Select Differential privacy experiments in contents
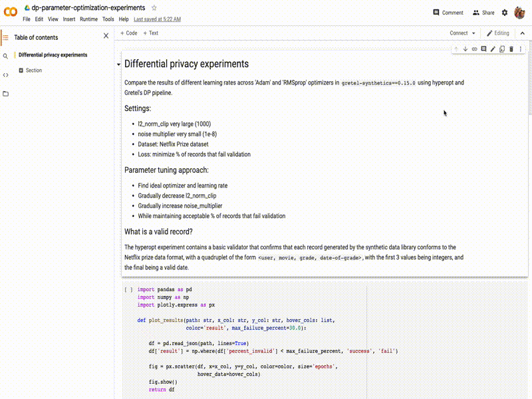532x399 pixels. click(53, 55)
